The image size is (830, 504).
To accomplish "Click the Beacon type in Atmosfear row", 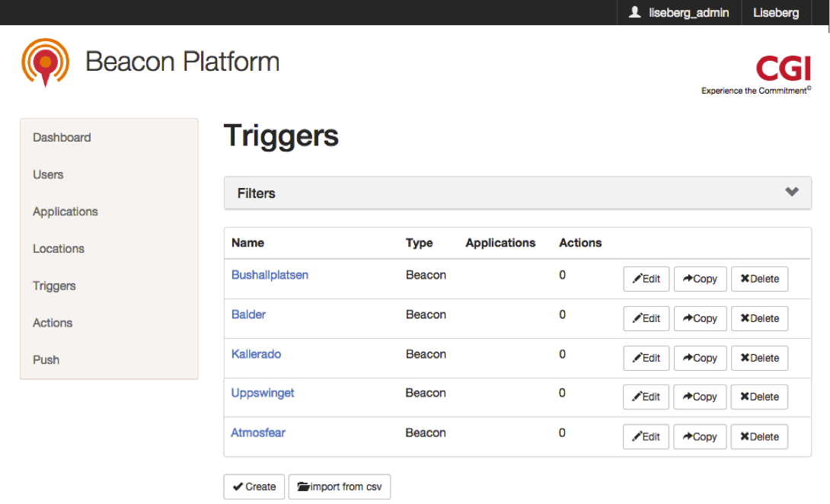I will 426,432.
